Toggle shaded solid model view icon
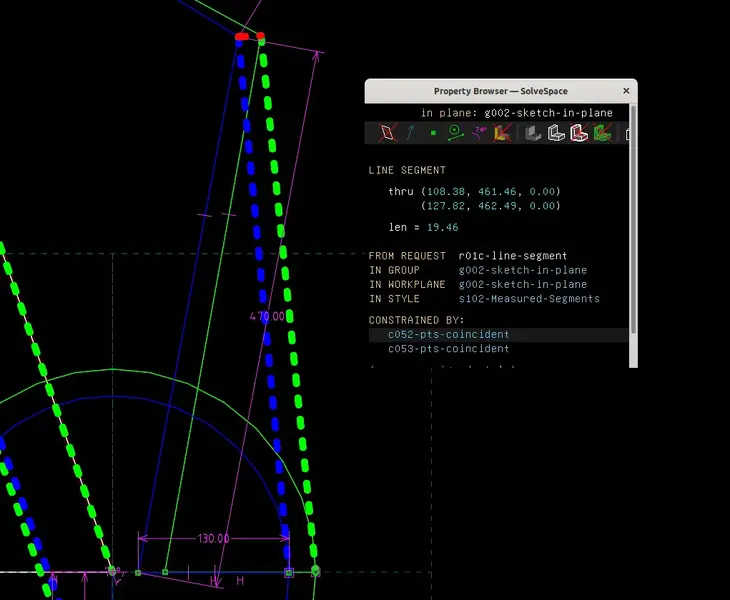 click(x=533, y=133)
